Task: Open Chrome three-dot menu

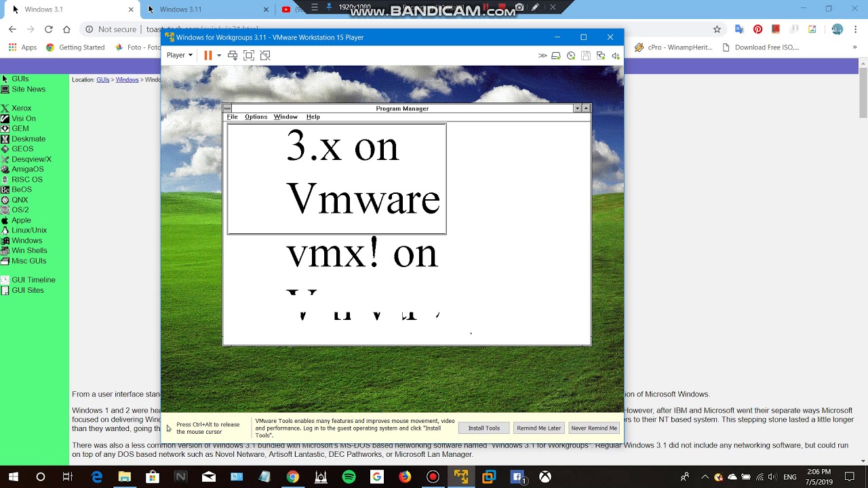Action: (855, 29)
